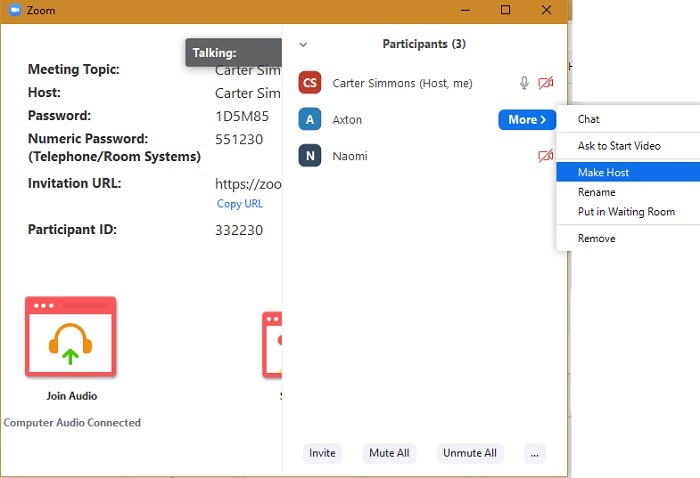This screenshot has width=700, height=478.
Task: Minimize the Zoom window
Action: [465, 10]
